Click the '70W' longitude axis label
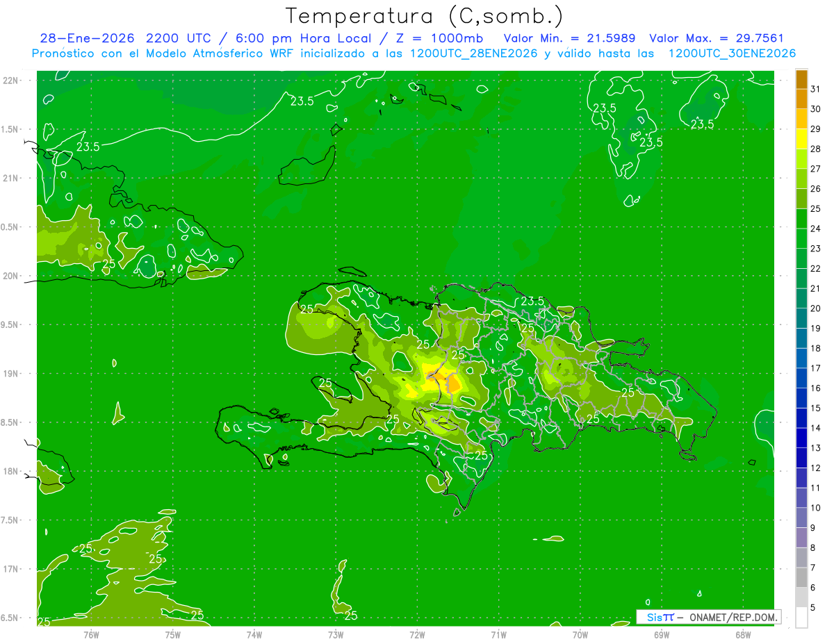 point(580,635)
